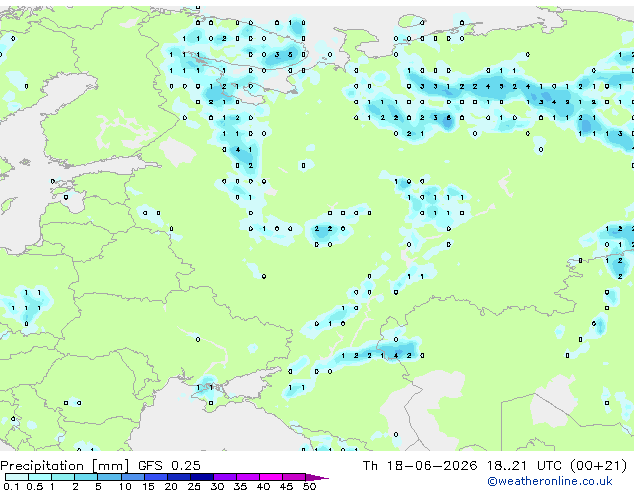Choose the 40–45 mm legend swatch
The image size is (634, 490).
pyautogui.click(x=270, y=477)
